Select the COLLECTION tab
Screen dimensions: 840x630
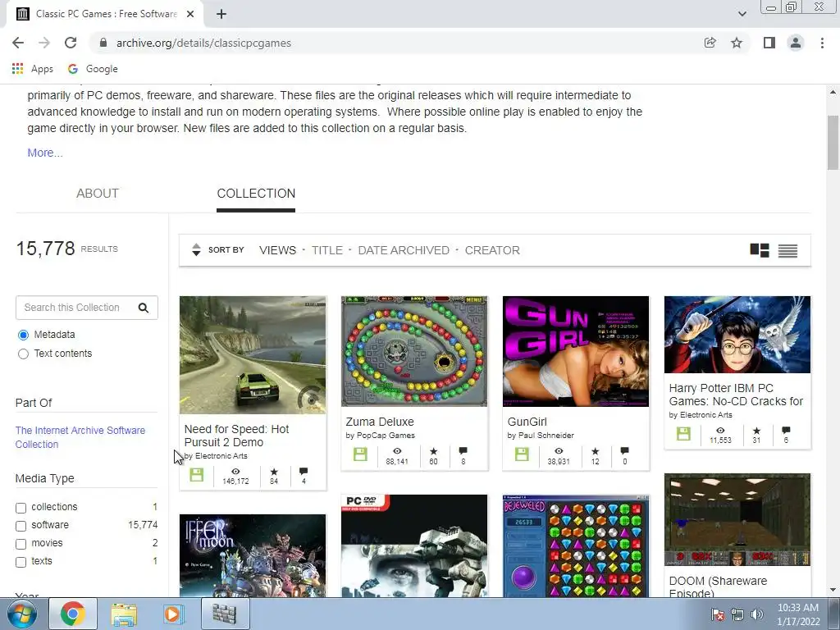point(256,194)
